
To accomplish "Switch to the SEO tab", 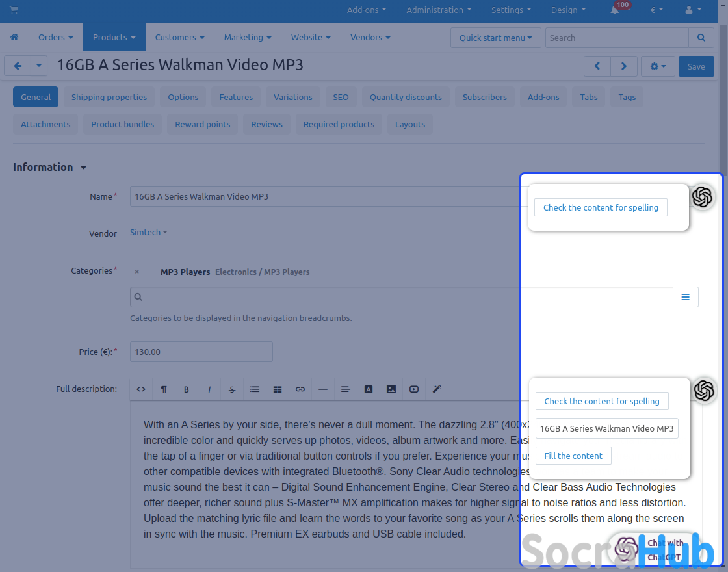I will pos(341,97).
